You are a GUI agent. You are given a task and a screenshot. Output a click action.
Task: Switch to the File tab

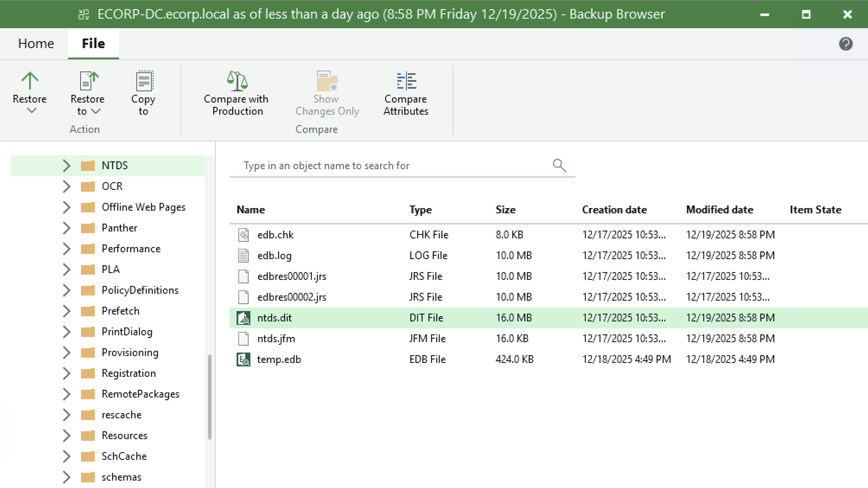pos(93,43)
